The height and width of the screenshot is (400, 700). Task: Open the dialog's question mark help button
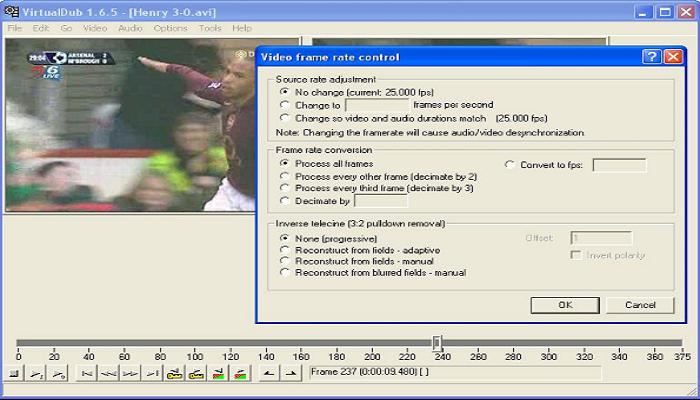click(652, 57)
